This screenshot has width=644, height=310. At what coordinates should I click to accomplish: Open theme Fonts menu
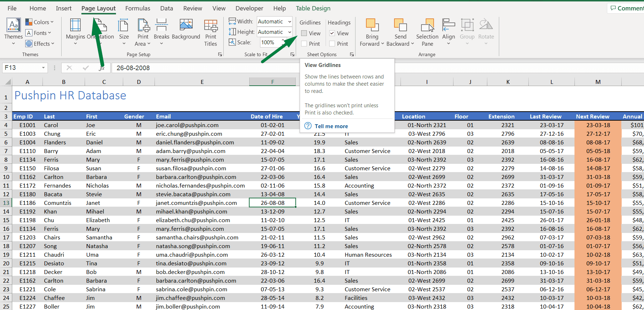click(x=39, y=33)
